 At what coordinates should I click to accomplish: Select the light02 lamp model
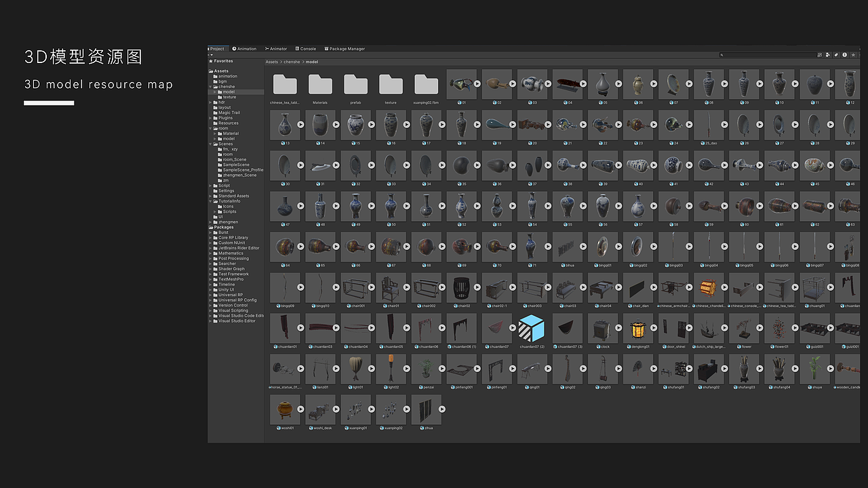391,369
